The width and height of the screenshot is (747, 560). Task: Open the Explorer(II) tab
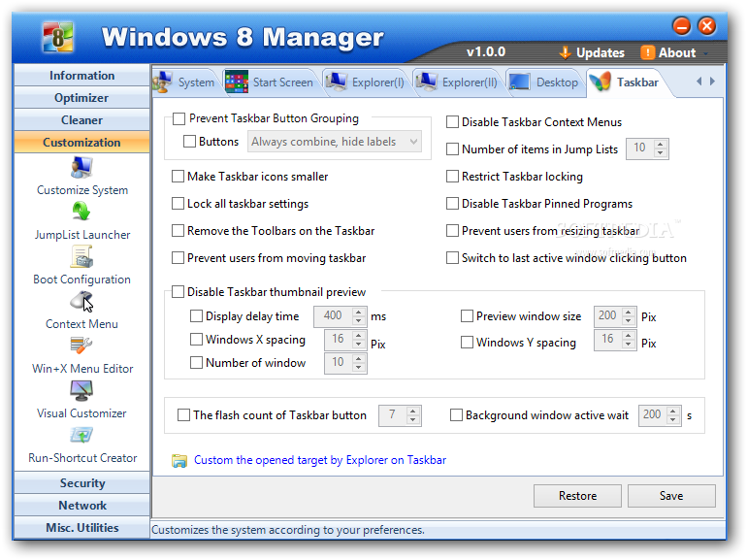pos(457,82)
